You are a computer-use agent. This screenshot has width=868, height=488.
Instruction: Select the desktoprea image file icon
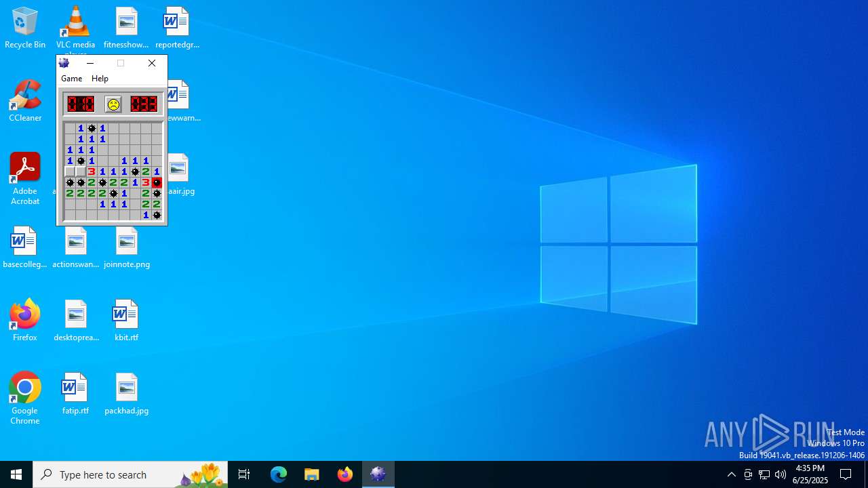pyautogui.click(x=75, y=321)
